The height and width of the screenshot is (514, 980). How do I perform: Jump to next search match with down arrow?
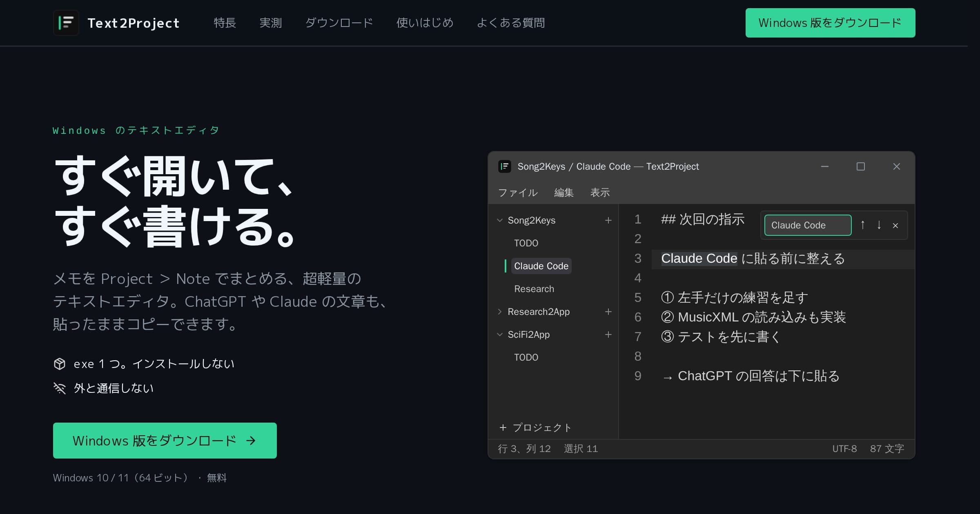(x=879, y=225)
